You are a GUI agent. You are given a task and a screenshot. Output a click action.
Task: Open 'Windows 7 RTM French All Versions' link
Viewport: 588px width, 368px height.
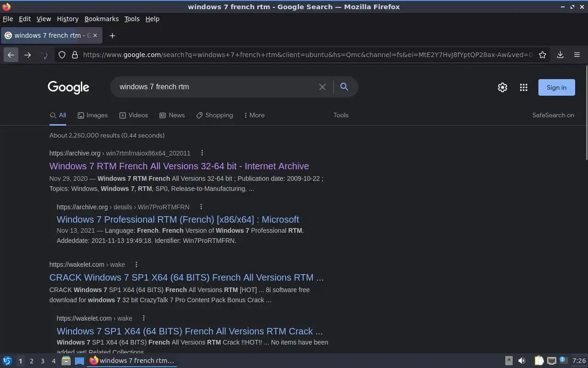click(179, 166)
